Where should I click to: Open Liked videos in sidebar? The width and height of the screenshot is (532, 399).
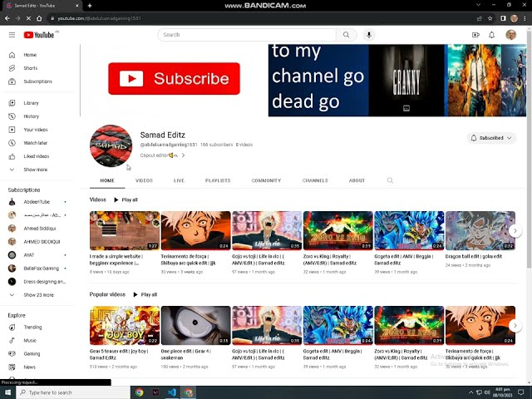[x=37, y=156]
